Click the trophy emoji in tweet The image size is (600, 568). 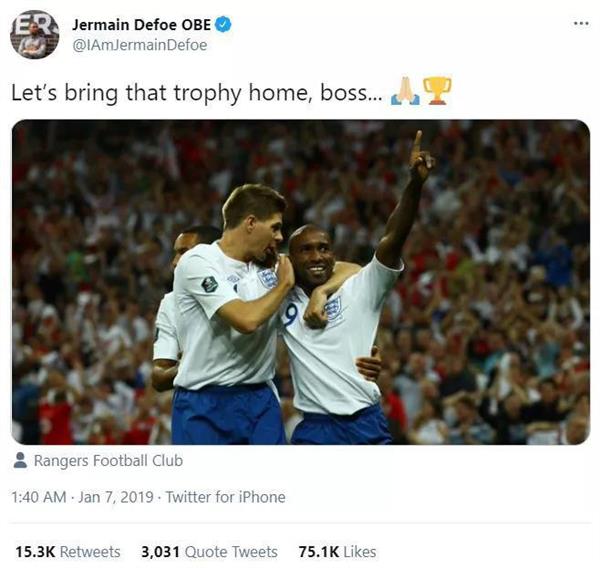pos(437,91)
